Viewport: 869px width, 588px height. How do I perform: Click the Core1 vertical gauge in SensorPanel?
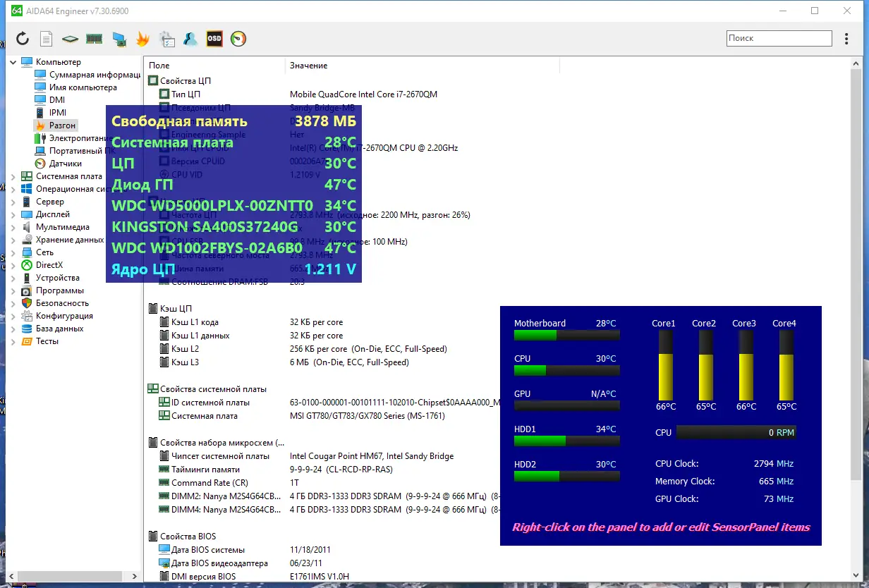pyautogui.click(x=667, y=367)
